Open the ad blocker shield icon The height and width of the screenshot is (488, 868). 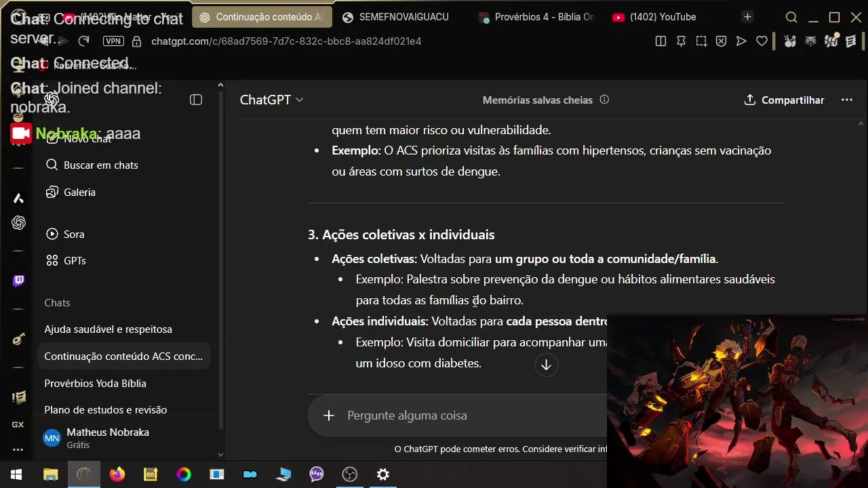point(722,41)
